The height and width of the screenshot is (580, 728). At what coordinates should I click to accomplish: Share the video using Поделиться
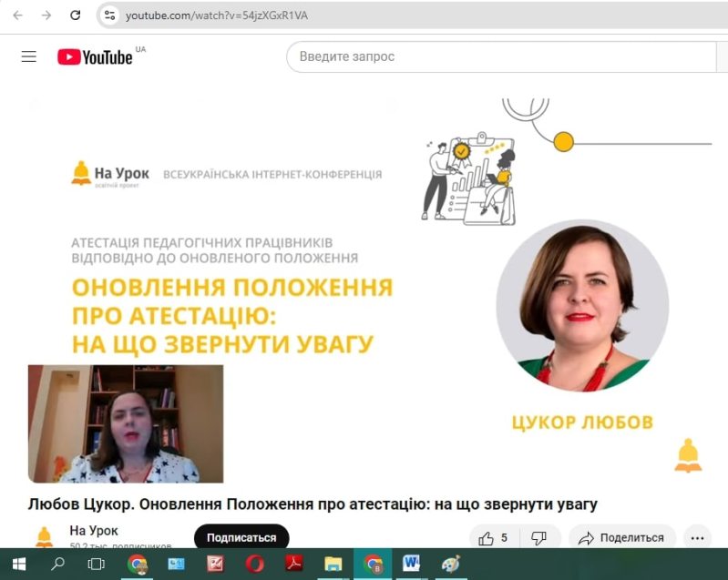click(x=622, y=538)
